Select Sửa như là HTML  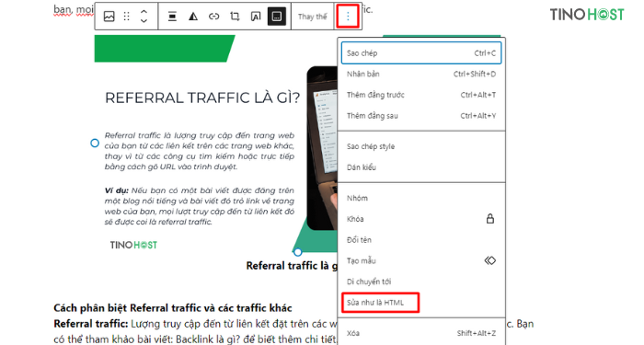click(380, 303)
